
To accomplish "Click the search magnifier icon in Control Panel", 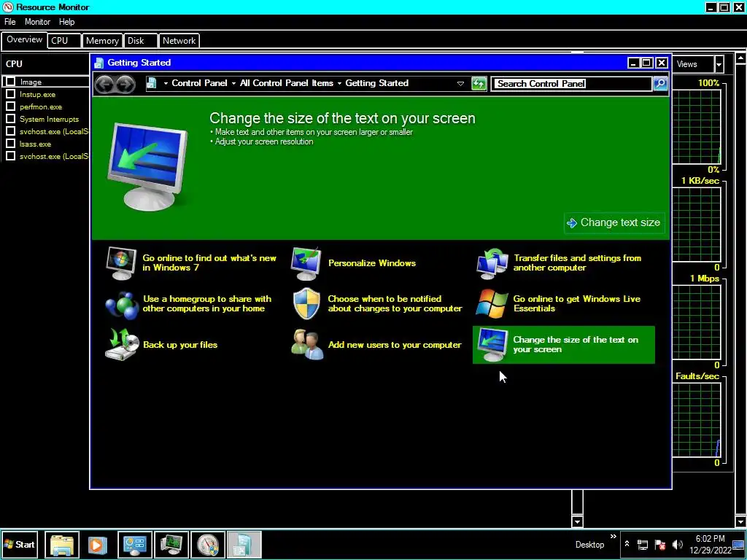I will (x=659, y=84).
